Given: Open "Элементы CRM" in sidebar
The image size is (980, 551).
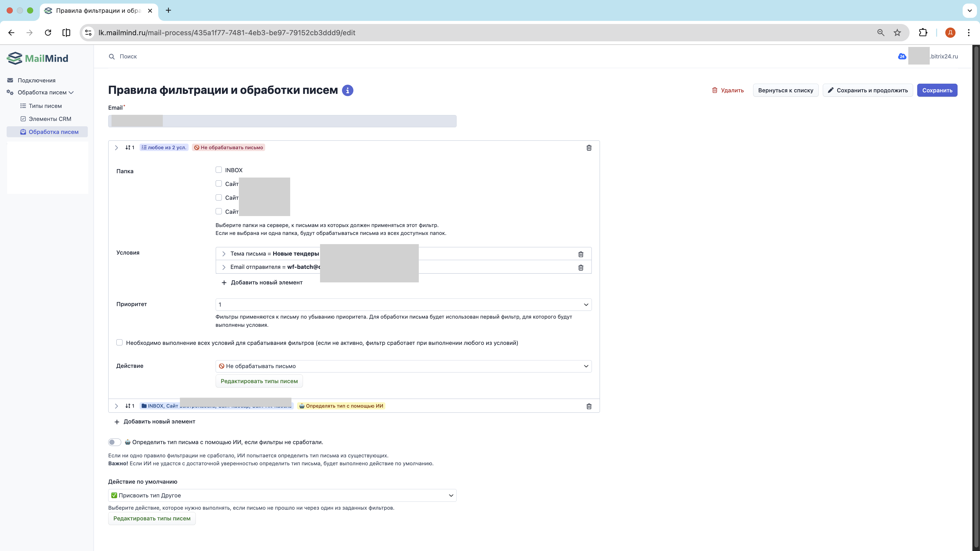Looking at the screenshot, I should tap(50, 119).
